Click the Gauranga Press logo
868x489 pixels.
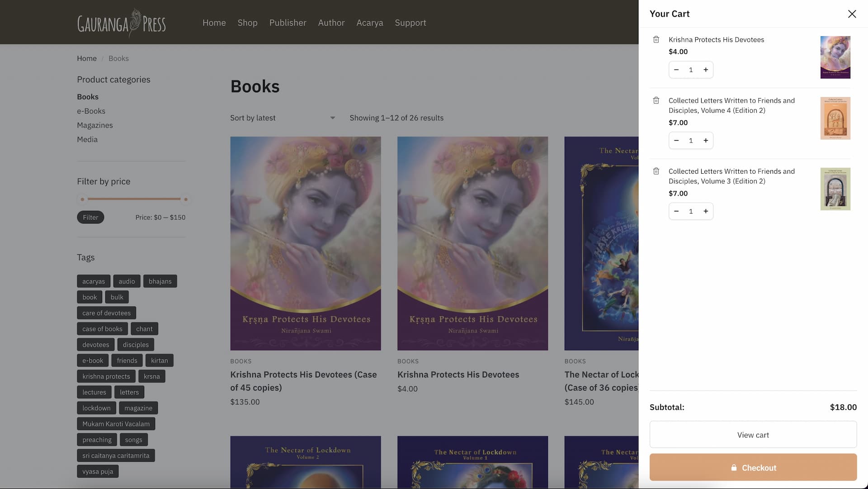pyautogui.click(x=122, y=23)
